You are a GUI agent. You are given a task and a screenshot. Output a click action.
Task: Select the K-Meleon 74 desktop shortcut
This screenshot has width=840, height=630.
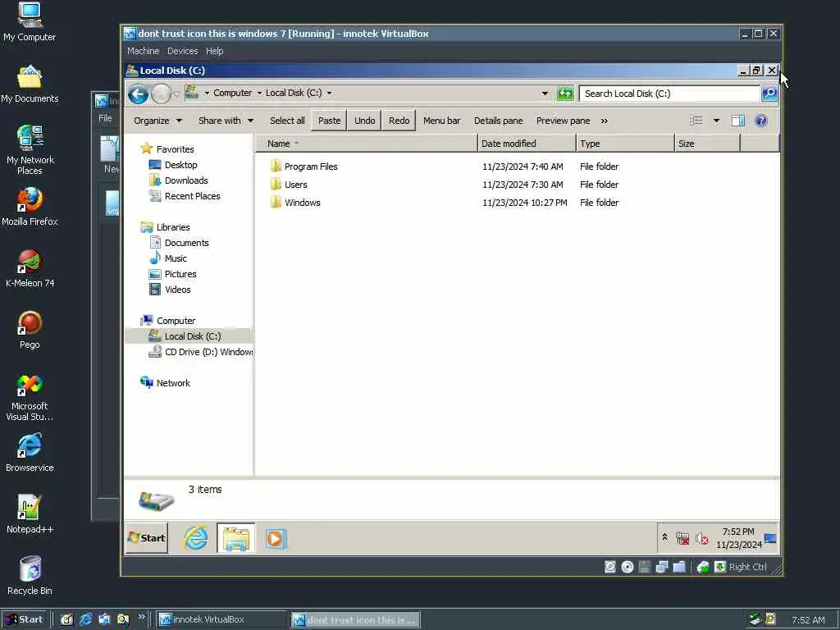tap(30, 268)
